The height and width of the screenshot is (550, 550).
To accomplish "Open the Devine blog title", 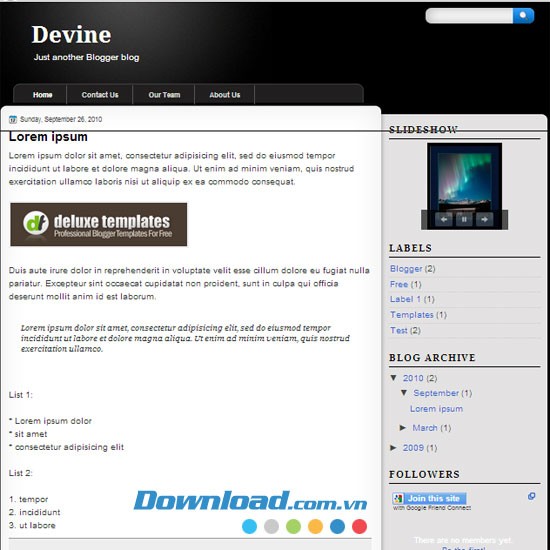I will tap(72, 34).
